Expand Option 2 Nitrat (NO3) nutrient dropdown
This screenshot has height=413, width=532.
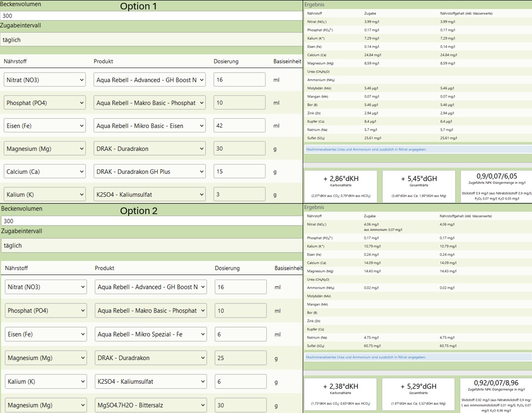pyautogui.click(x=46, y=287)
